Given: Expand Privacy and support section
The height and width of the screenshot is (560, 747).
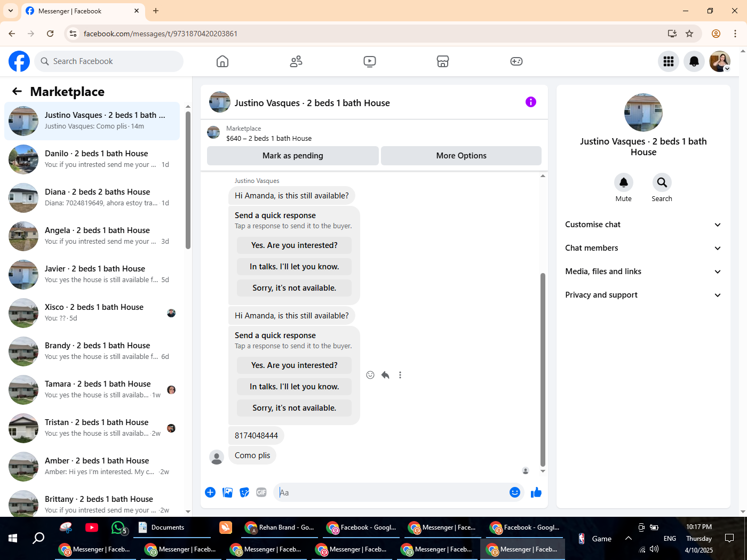Looking at the screenshot, I should coord(643,295).
